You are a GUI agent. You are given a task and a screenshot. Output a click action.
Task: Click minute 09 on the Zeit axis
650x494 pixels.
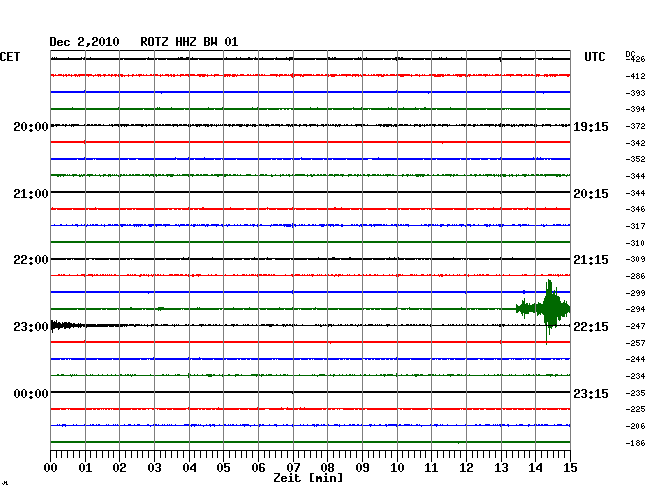pyautogui.click(x=362, y=468)
